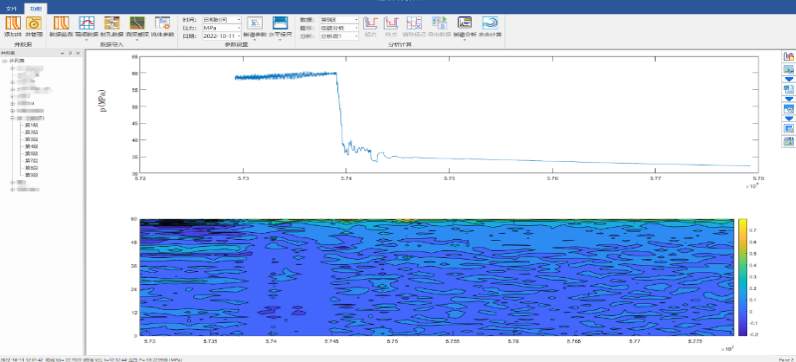Screen dimensions: 796x362
Task: Switch to the 文件 ribbon tab
Action: [x=11, y=9]
